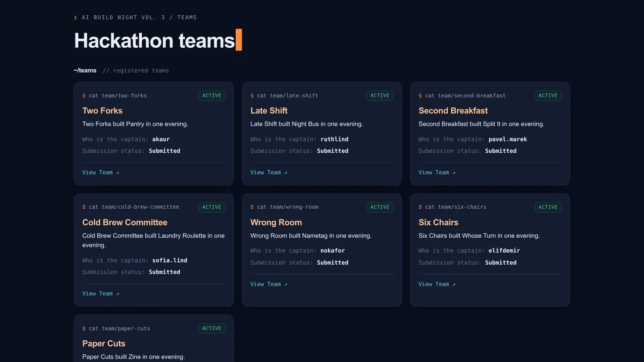This screenshot has width=644, height=362.
Task: Click ACTIVE badge on Six Chairs card
Action: point(548,207)
